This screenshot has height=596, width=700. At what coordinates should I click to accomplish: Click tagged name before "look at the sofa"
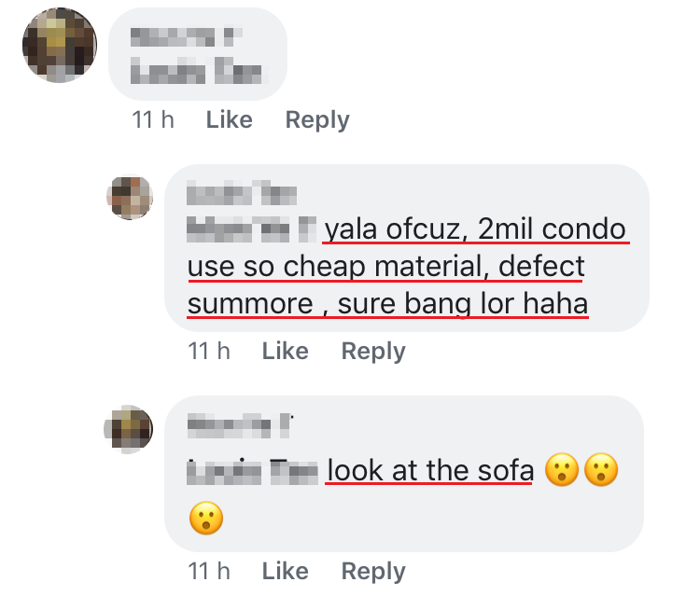[252, 471]
